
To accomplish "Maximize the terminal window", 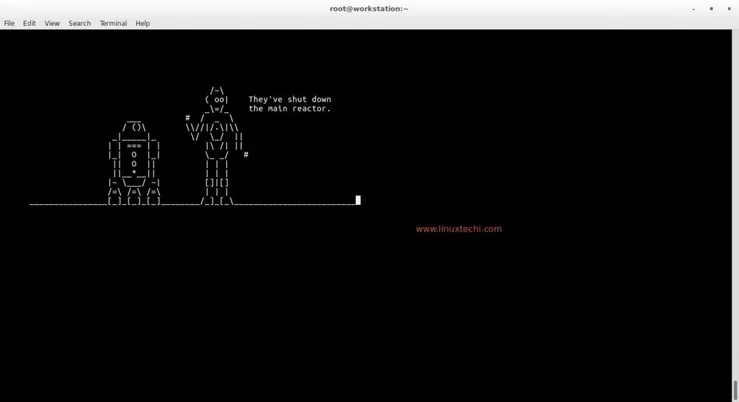I will (711, 8).
